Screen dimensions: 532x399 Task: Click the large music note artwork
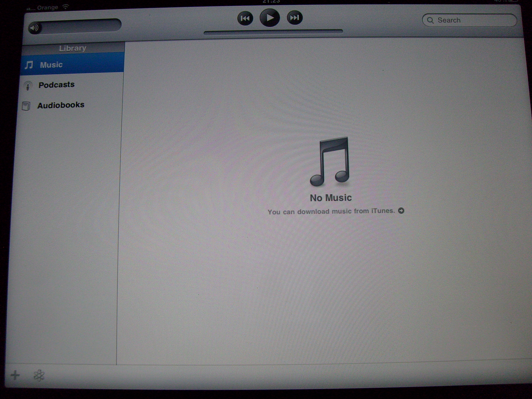[330, 161]
